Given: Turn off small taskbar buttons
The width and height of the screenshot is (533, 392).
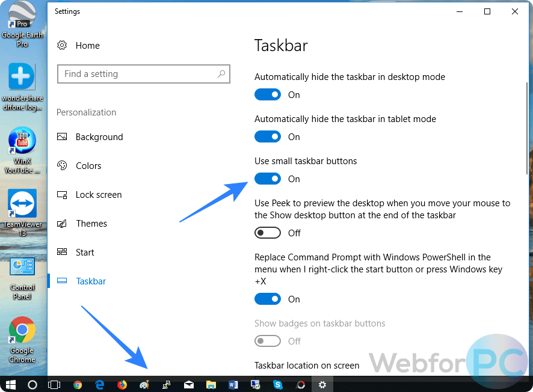Looking at the screenshot, I should pyautogui.click(x=268, y=179).
